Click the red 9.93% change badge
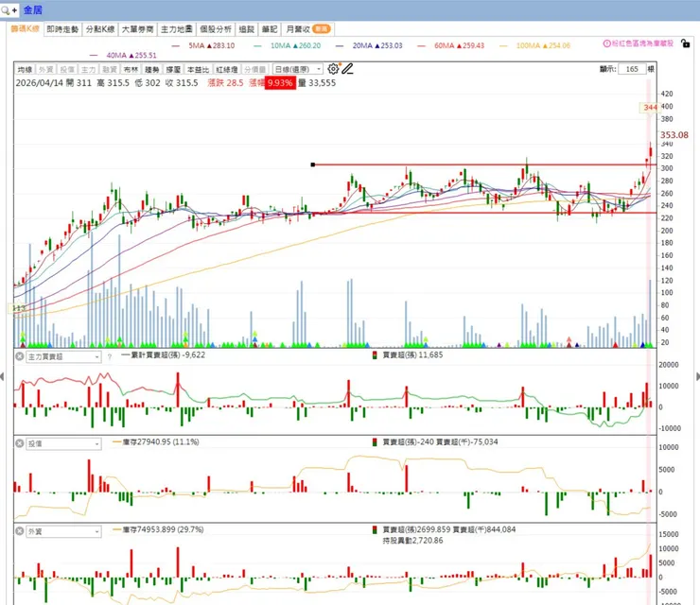Image resolution: width=700 pixels, height=605 pixels. (280, 83)
